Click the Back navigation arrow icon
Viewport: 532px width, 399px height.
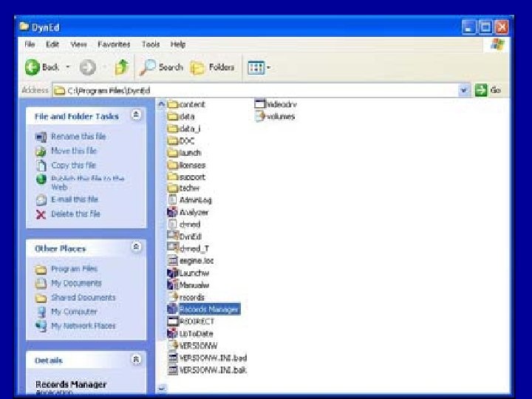coord(33,67)
